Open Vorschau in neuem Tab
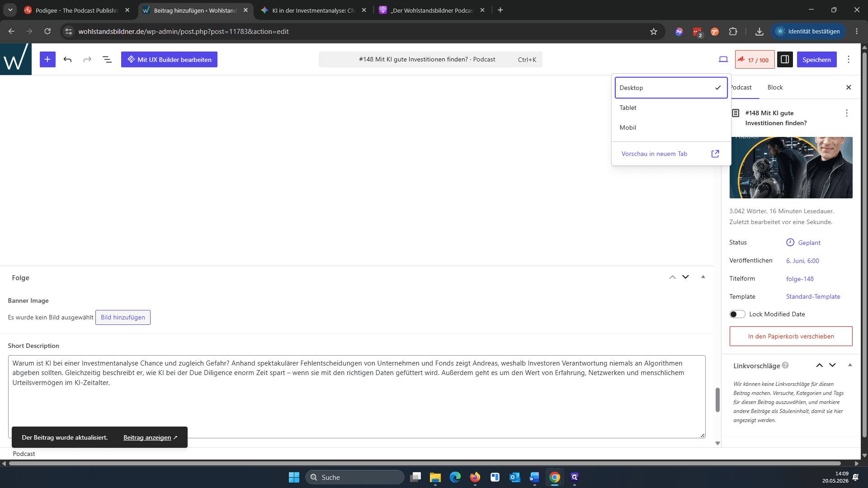This screenshot has height=488, width=868. (671, 154)
